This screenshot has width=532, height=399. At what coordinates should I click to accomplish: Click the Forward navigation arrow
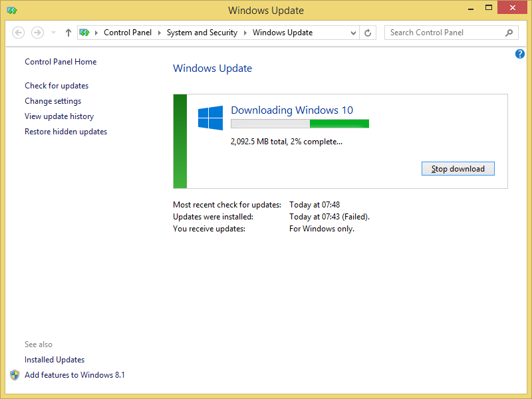point(37,33)
